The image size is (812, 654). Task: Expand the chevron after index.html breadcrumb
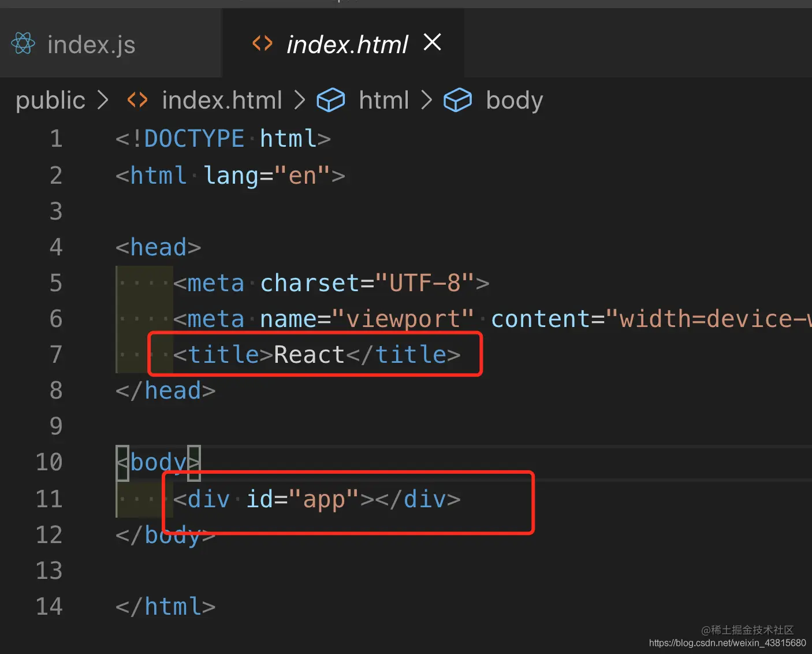(300, 100)
